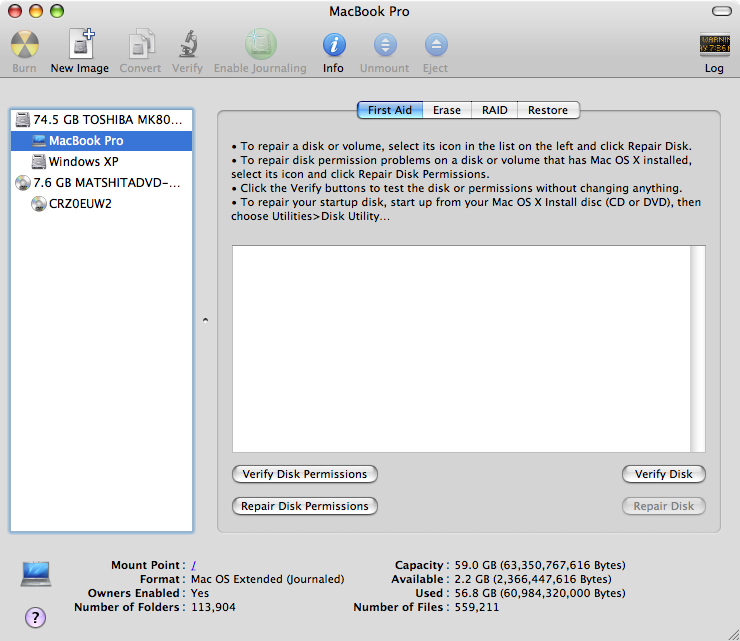
Task: Click the green zoom window button
Action: (x=57, y=11)
